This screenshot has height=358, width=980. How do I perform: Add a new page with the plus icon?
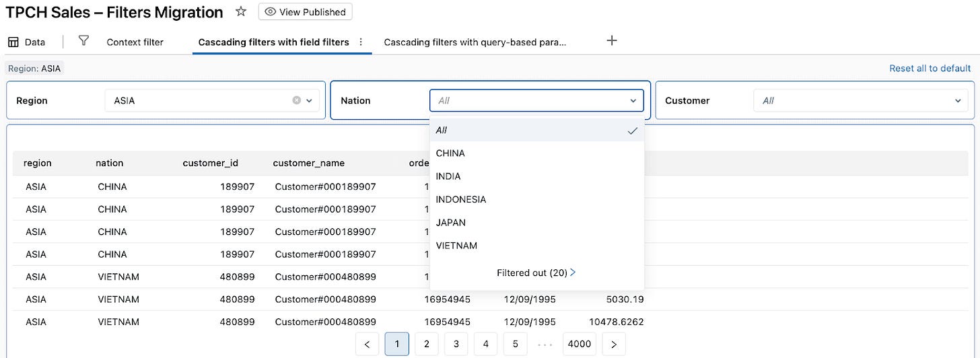pos(612,40)
